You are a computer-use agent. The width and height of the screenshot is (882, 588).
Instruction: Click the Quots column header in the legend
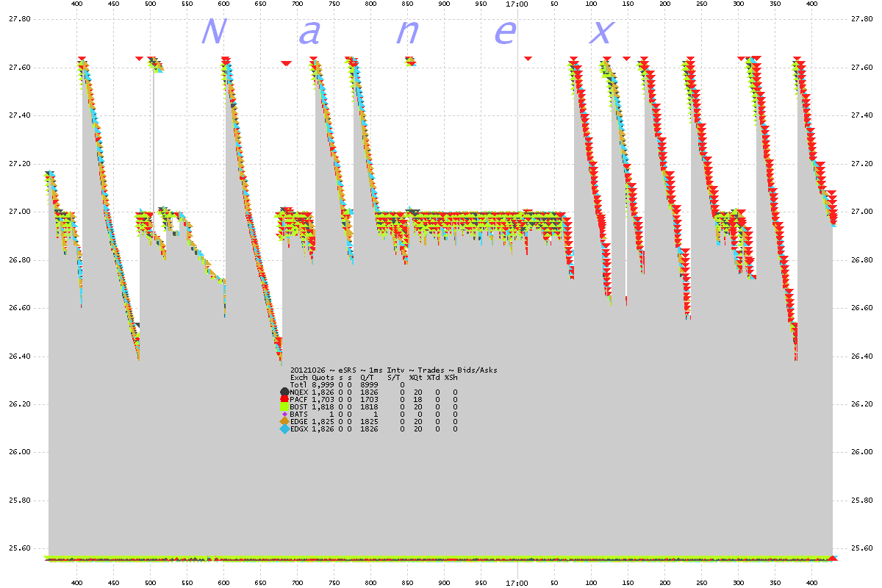pos(323,377)
